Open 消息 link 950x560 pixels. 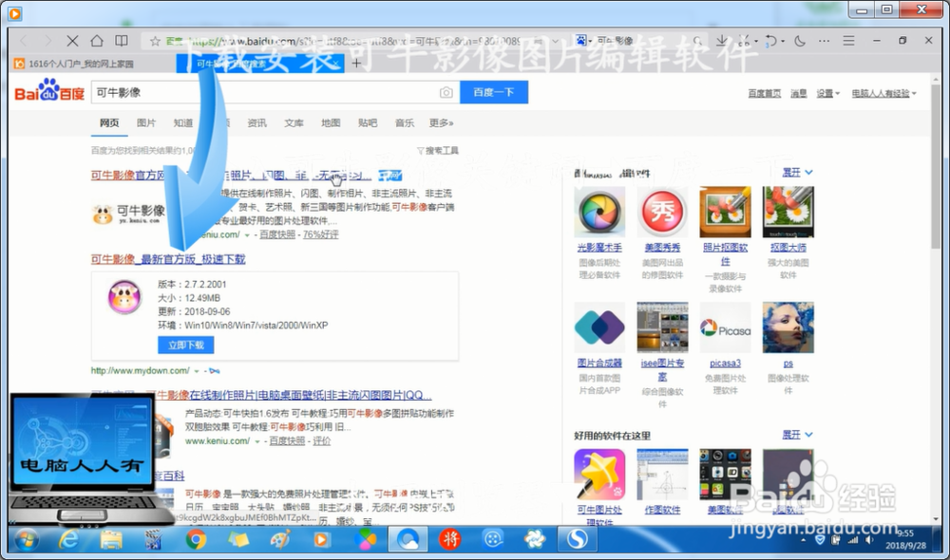(x=799, y=93)
